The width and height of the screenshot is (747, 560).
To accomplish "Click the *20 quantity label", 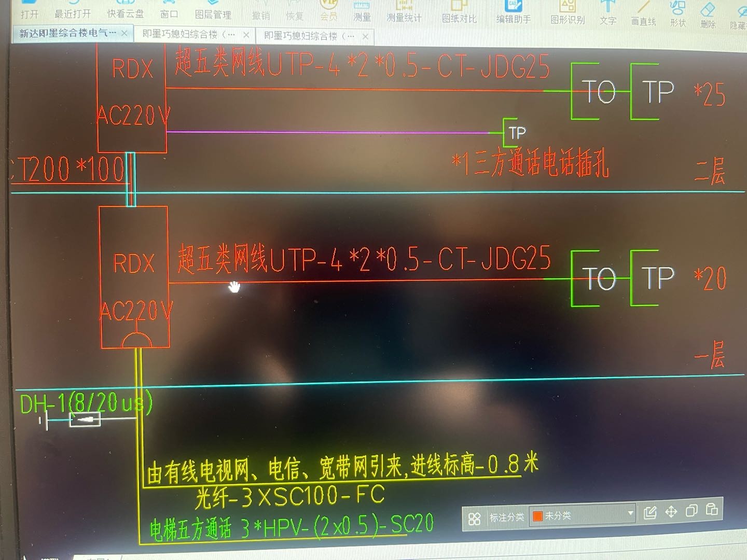I will 710,278.
